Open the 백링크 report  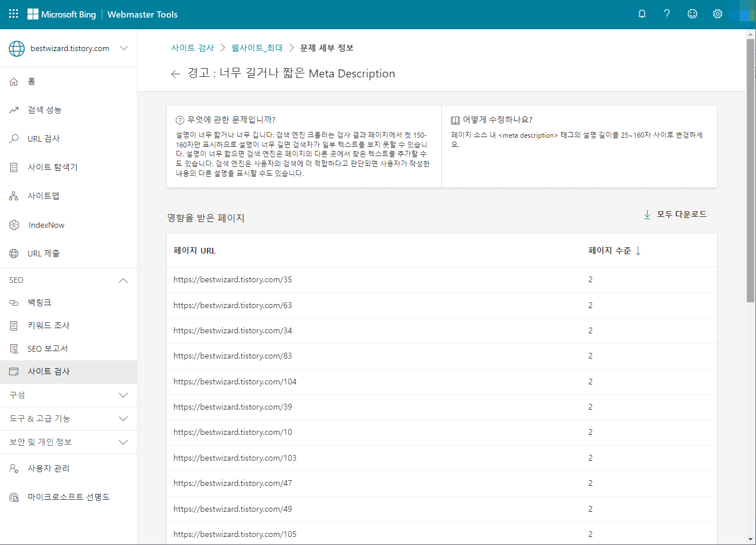point(44,302)
